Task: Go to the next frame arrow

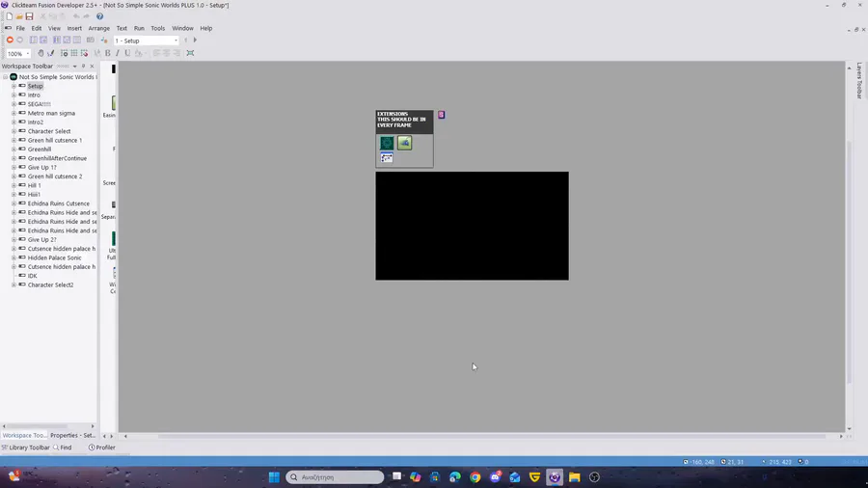Action: pyautogui.click(x=195, y=40)
